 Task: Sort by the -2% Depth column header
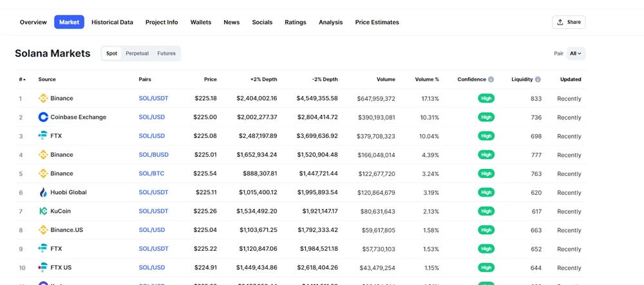pyautogui.click(x=325, y=79)
